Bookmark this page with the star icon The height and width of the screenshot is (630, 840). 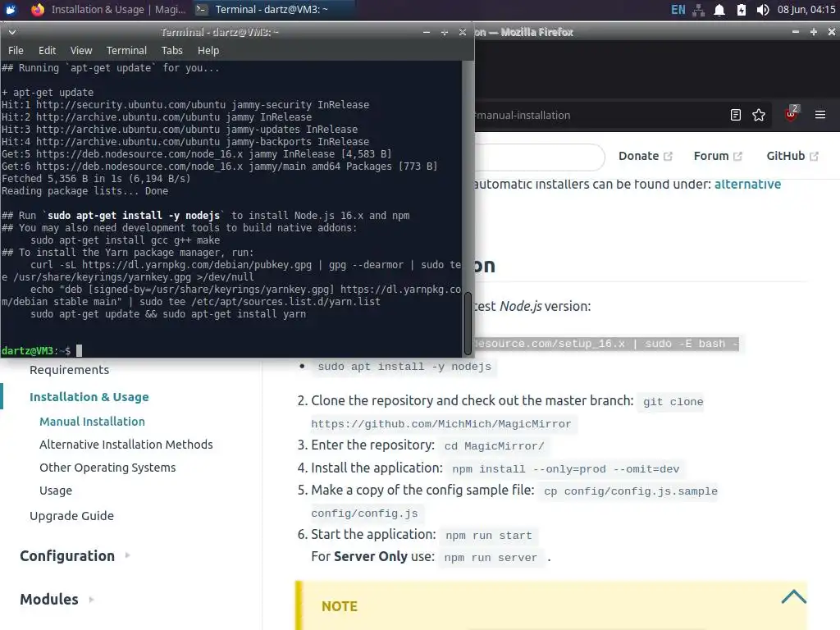tap(759, 115)
